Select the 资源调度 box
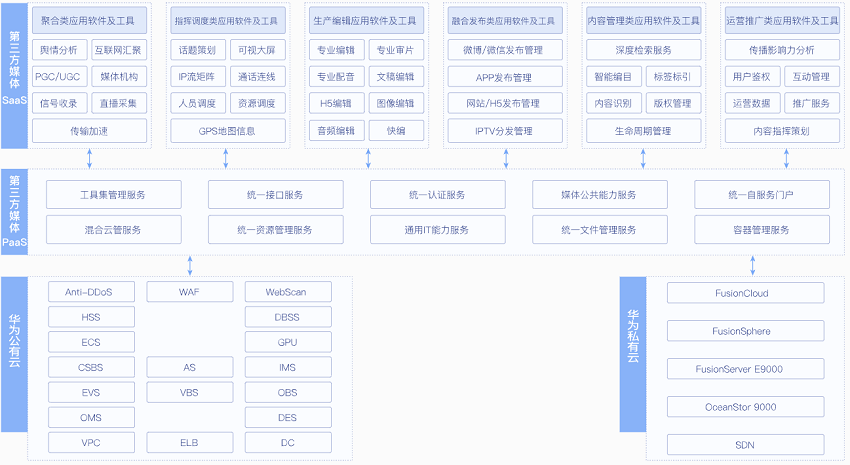The image size is (850, 465). (257, 103)
